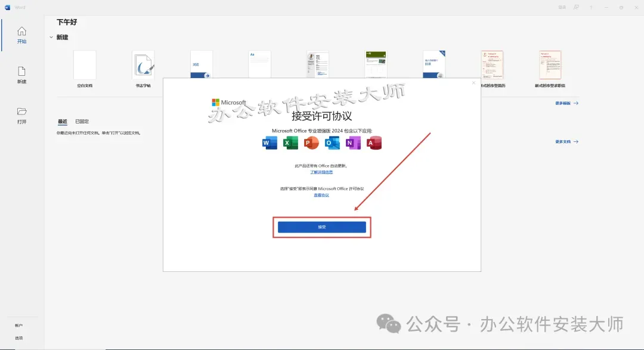
Task: Go to 开始 (Home) in the sidebar
Action: (x=22, y=35)
